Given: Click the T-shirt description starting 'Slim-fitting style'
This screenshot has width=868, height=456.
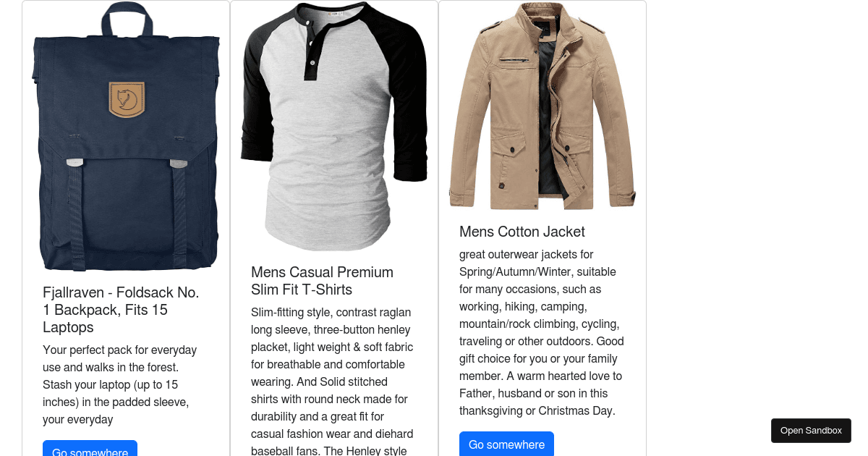Looking at the screenshot, I should tap(333, 380).
